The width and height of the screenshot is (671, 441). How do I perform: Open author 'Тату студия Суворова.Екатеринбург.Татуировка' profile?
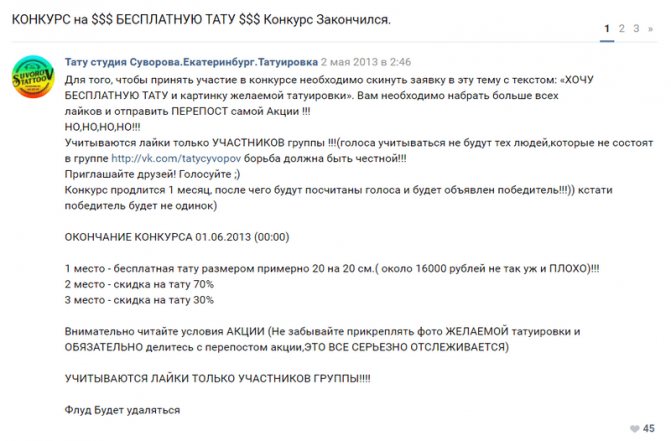175,61
